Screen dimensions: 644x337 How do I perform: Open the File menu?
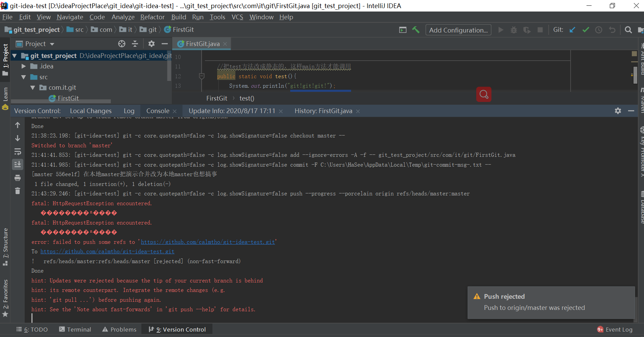tap(7, 17)
